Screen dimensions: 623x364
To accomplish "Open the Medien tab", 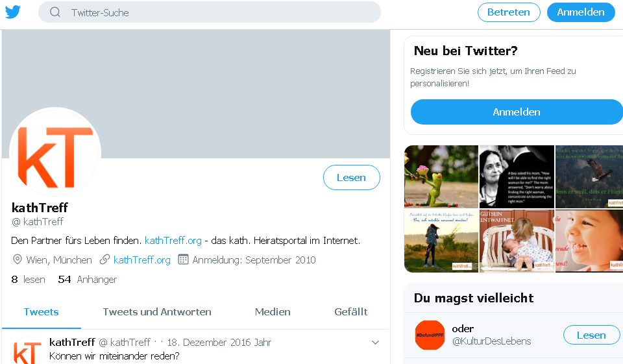I will coord(273,311).
